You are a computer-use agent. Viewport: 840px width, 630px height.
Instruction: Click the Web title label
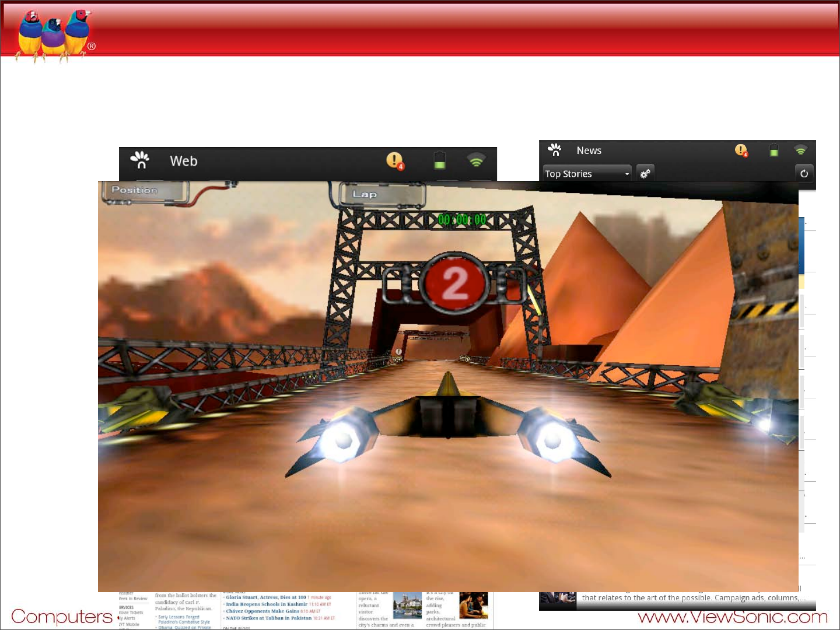(184, 161)
